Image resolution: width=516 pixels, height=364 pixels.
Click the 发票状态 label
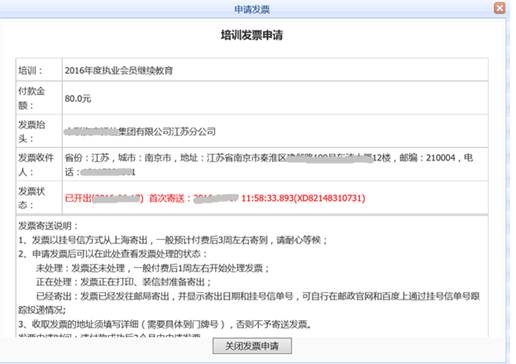(31, 198)
